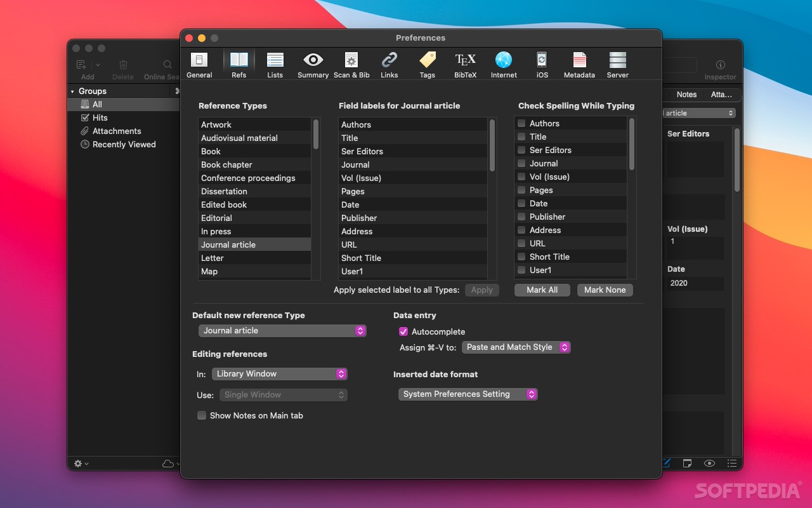Click the Mark None button
Screen dimensions: 812x508
pyautogui.click(x=605, y=290)
